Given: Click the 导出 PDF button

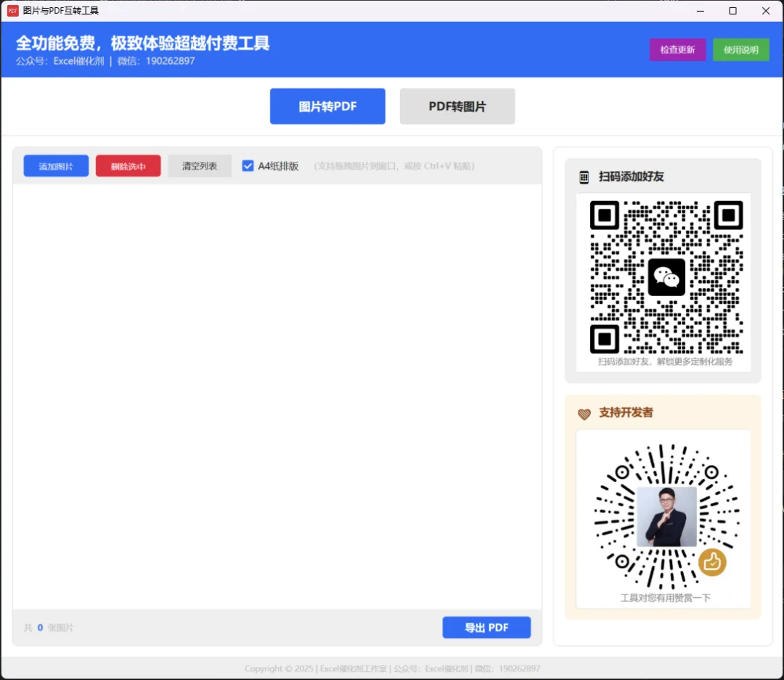Looking at the screenshot, I should pyautogui.click(x=486, y=628).
